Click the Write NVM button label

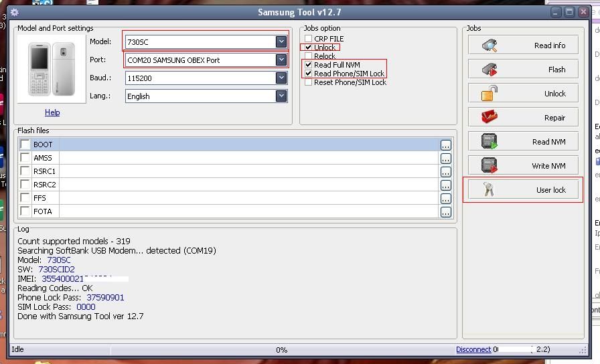click(x=548, y=166)
